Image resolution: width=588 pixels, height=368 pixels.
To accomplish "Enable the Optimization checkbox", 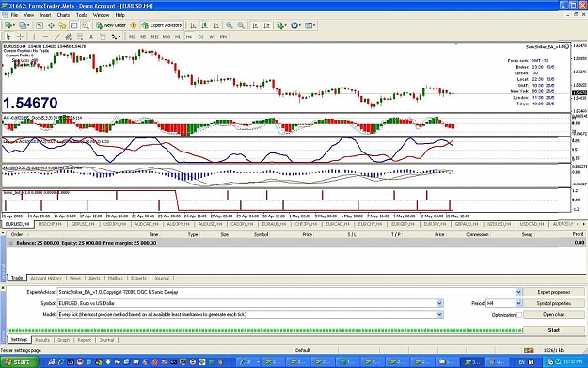I will tap(519, 315).
